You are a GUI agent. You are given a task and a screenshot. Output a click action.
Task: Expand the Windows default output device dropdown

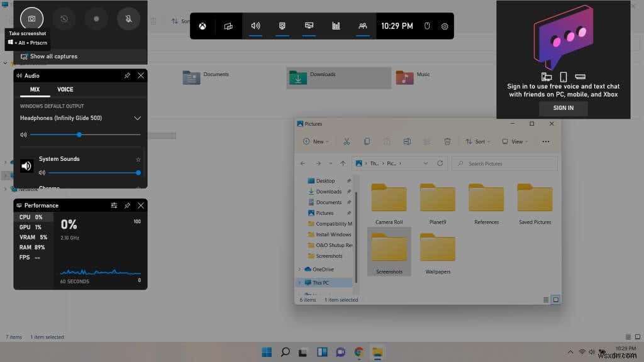point(137,118)
